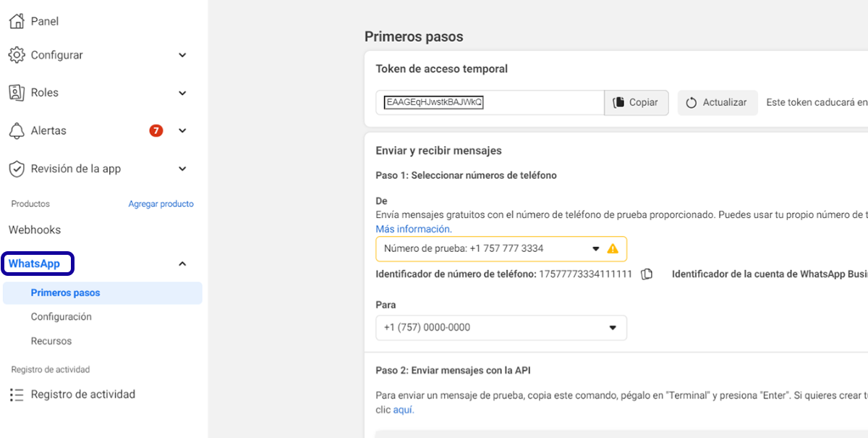Click the Panel home icon

click(x=17, y=21)
